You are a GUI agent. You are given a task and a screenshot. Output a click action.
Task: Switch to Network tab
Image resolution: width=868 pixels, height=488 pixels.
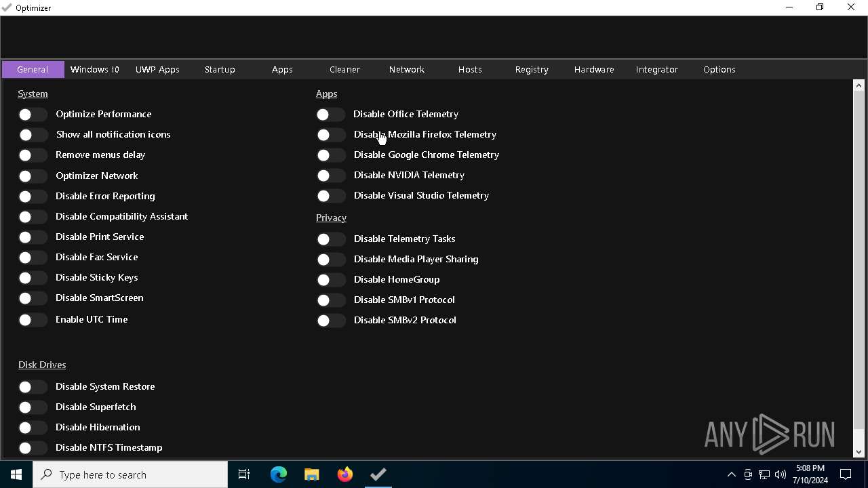(x=407, y=69)
